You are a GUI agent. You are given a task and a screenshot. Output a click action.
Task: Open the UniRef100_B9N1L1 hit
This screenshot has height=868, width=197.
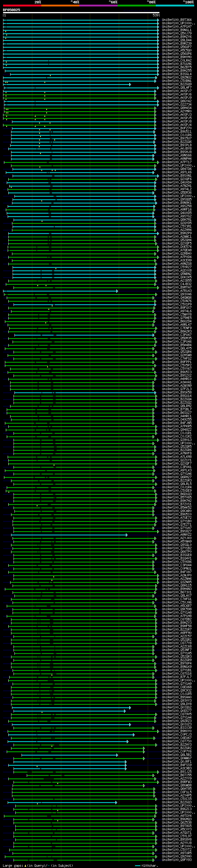[x=177, y=30]
